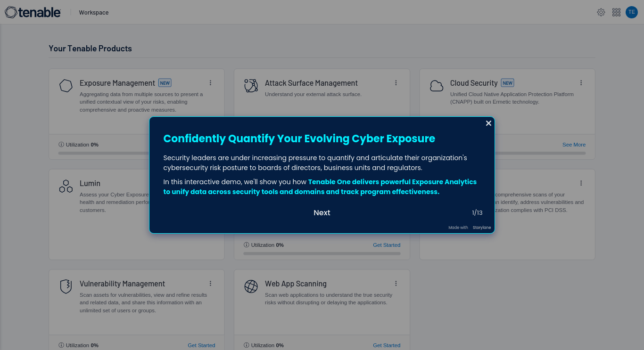Viewport: 644px width, 350px height.
Task: Click the Cloud Security cloud icon
Action: point(437,86)
